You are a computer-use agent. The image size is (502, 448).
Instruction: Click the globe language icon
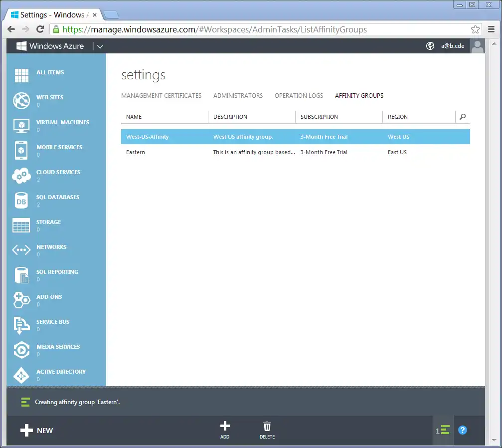pos(430,46)
